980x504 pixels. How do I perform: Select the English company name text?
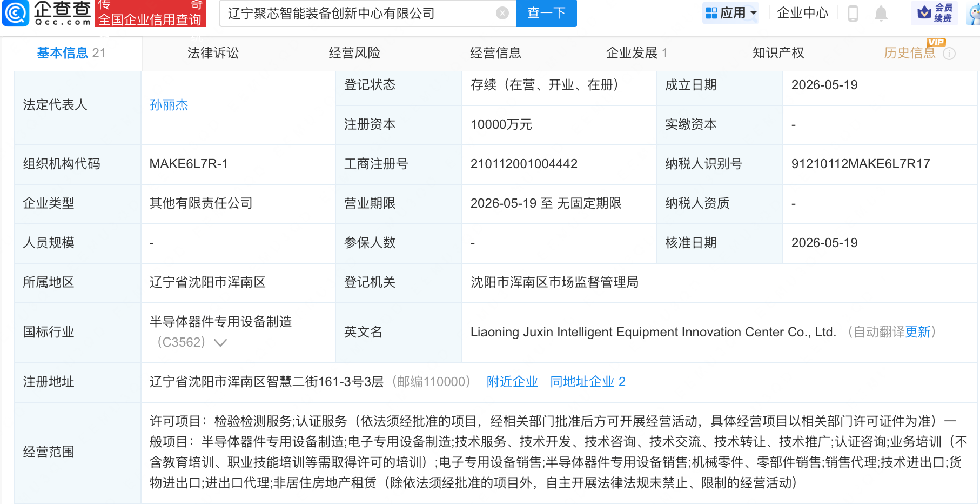653,332
